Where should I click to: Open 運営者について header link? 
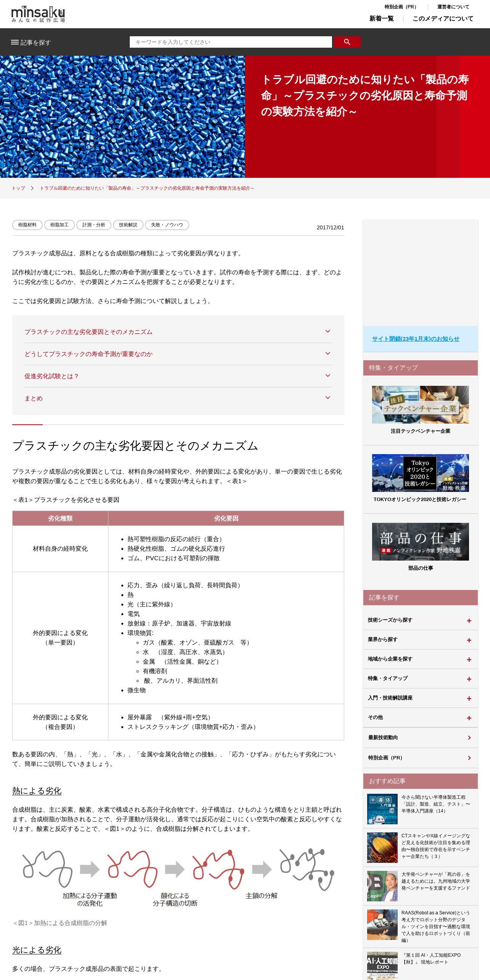(453, 7)
